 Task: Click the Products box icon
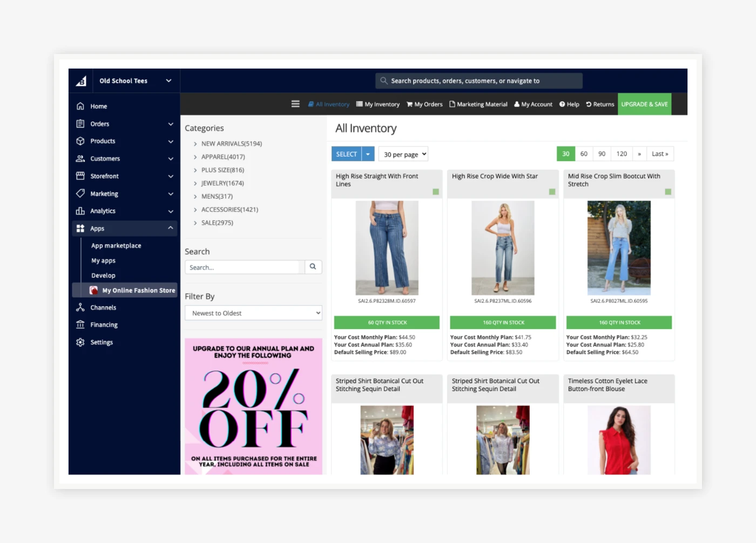(x=80, y=141)
